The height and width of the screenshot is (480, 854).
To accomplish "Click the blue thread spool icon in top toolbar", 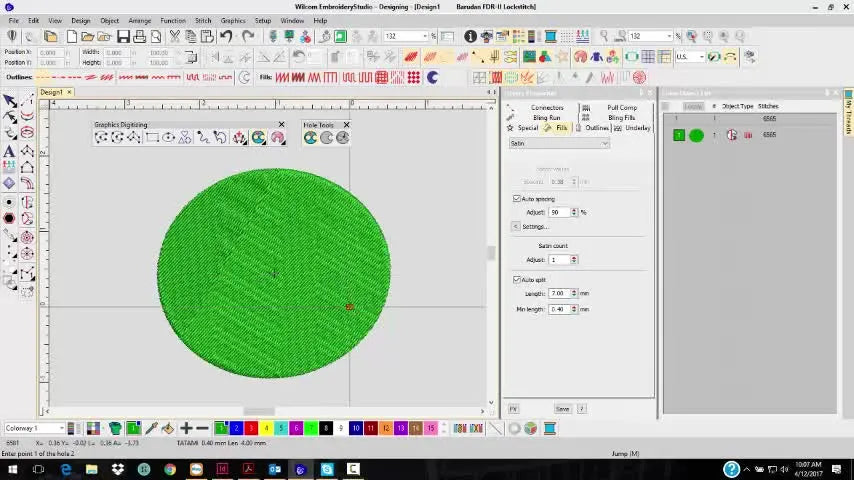I will [x=550, y=37].
